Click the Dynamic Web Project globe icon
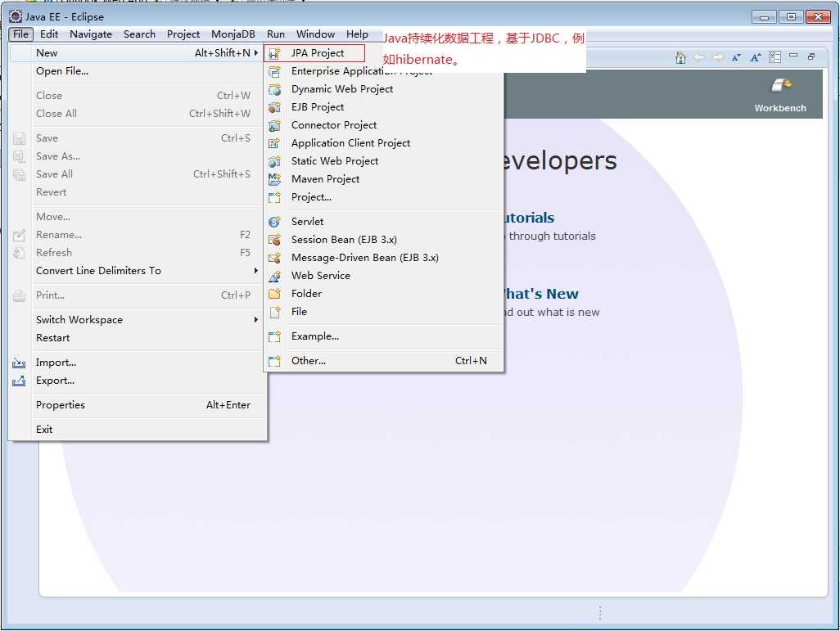 coord(274,89)
